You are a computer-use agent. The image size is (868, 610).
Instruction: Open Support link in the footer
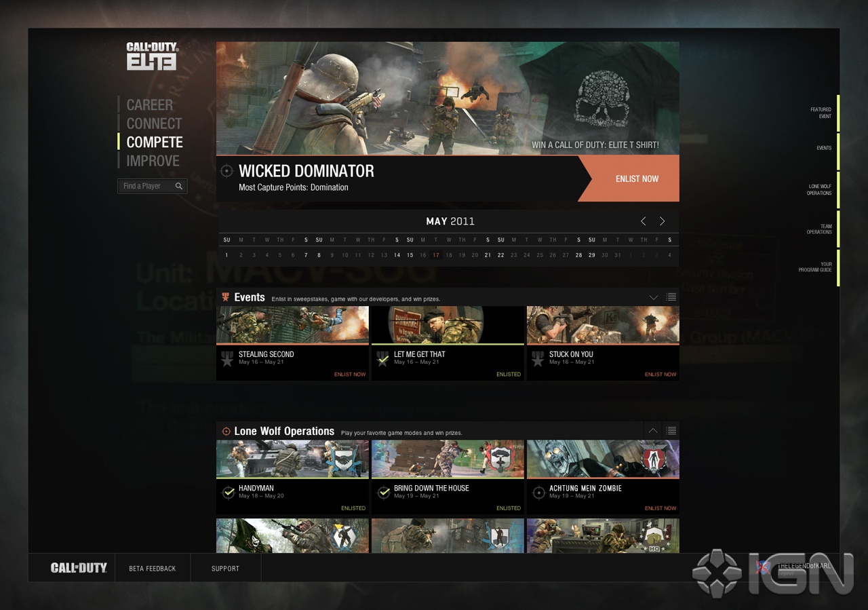pos(225,569)
